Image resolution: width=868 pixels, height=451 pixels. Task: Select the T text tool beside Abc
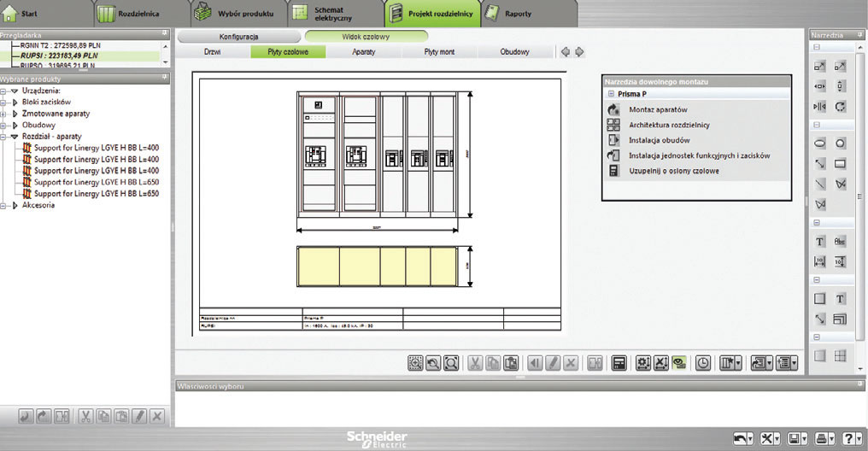(820, 241)
